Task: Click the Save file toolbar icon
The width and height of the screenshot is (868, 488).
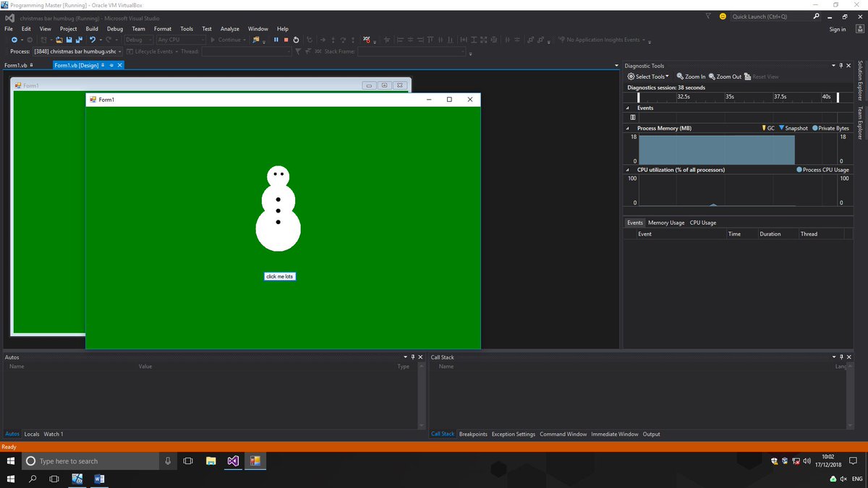Action: (x=69, y=40)
